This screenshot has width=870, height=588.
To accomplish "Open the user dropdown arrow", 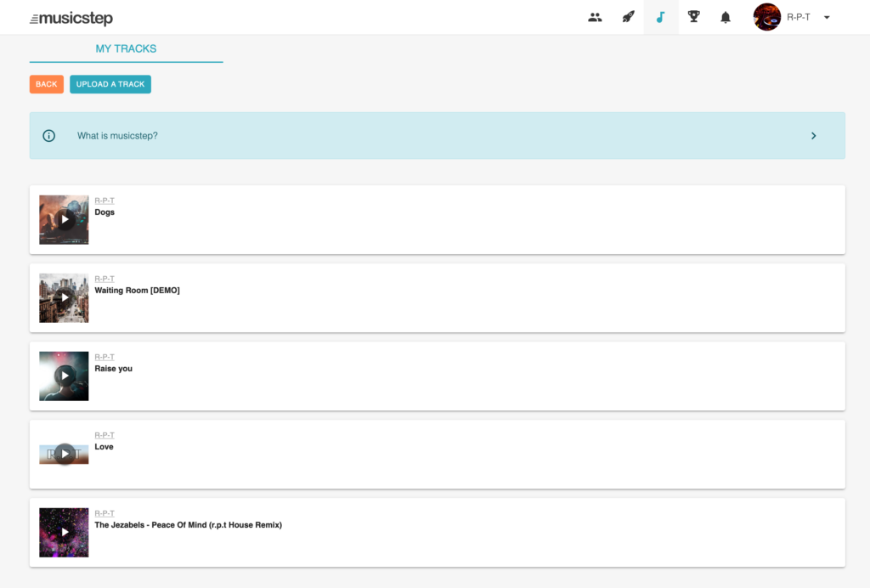I will point(827,17).
